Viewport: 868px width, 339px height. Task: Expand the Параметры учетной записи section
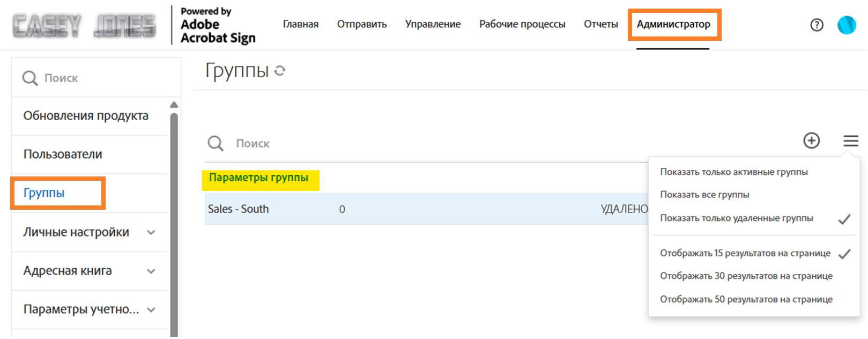click(151, 309)
